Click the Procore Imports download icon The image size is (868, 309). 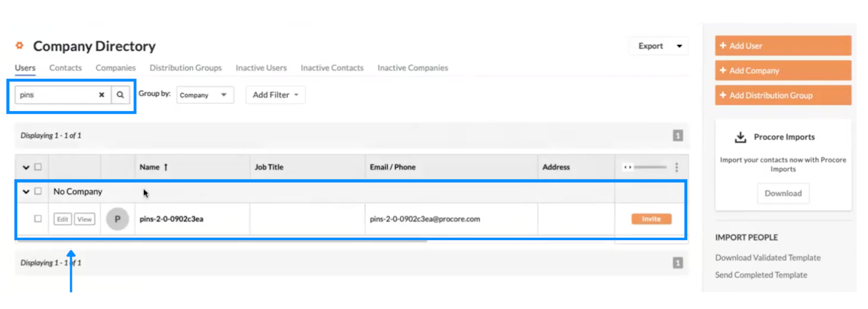(x=740, y=137)
